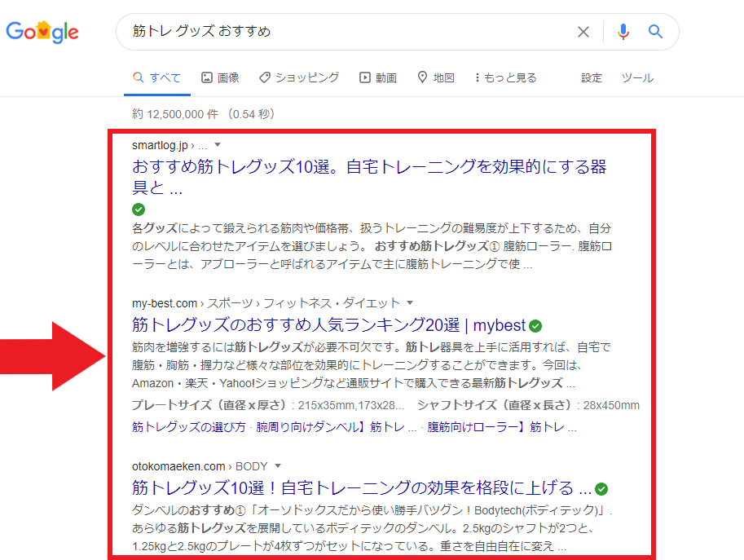Open otokomaeken.com result dropdown arrow
The image size is (744, 560).
(x=278, y=466)
